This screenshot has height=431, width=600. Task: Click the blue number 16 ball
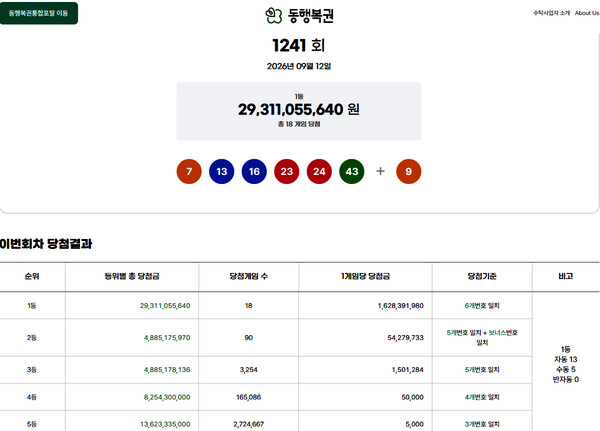point(254,171)
